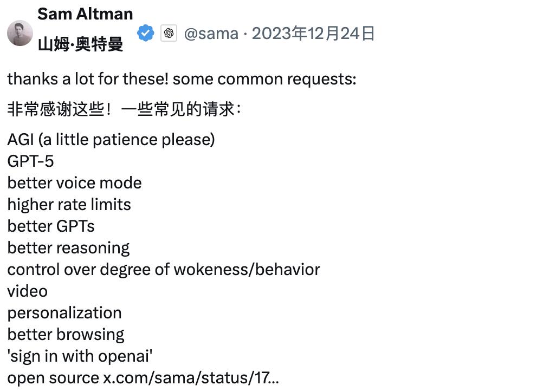543x392 pixels.
Task: Click the "better browsing" line
Action: tap(66, 335)
